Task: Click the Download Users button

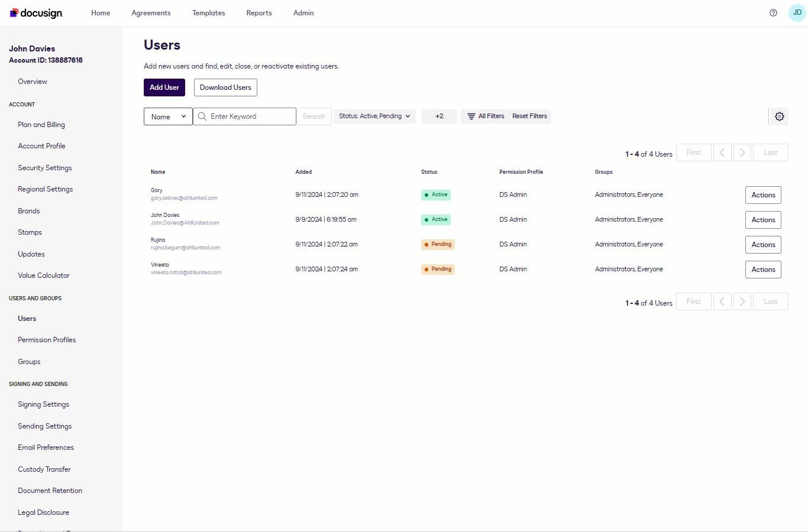Action: point(225,87)
